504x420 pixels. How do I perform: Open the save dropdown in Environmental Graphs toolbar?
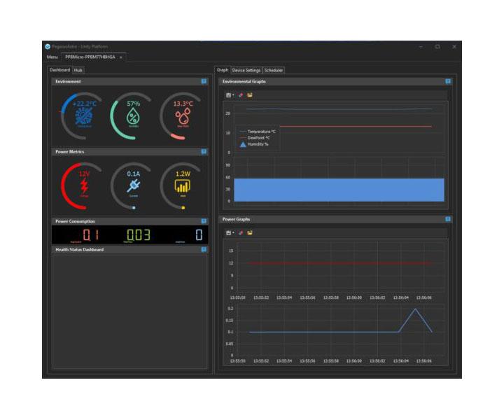230,95
